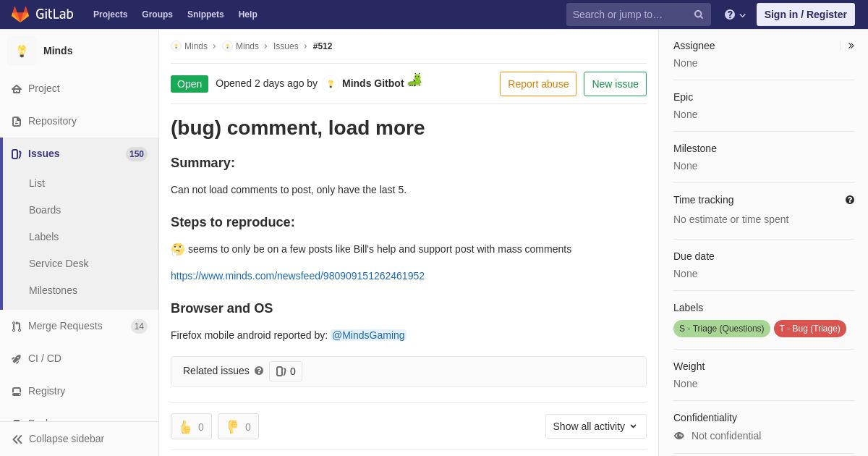Click second Minds breadcrumb text link

pos(247,46)
